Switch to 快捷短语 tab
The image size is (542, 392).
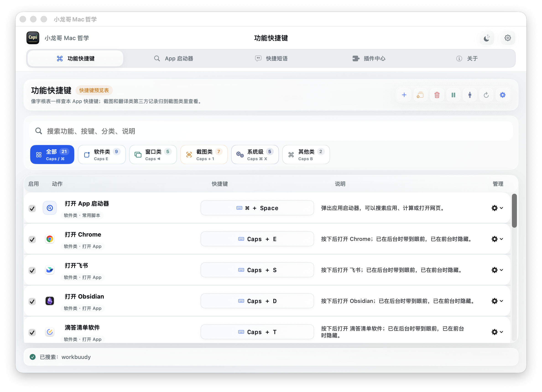pyautogui.click(x=271, y=59)
